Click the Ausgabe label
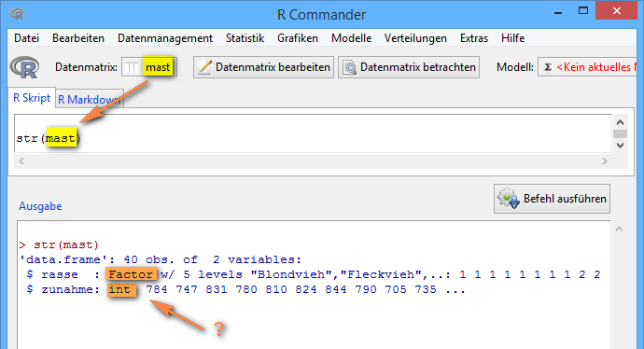Image resolution: width=644 pixels, height=349 pixels. click(x=40, y=205)
